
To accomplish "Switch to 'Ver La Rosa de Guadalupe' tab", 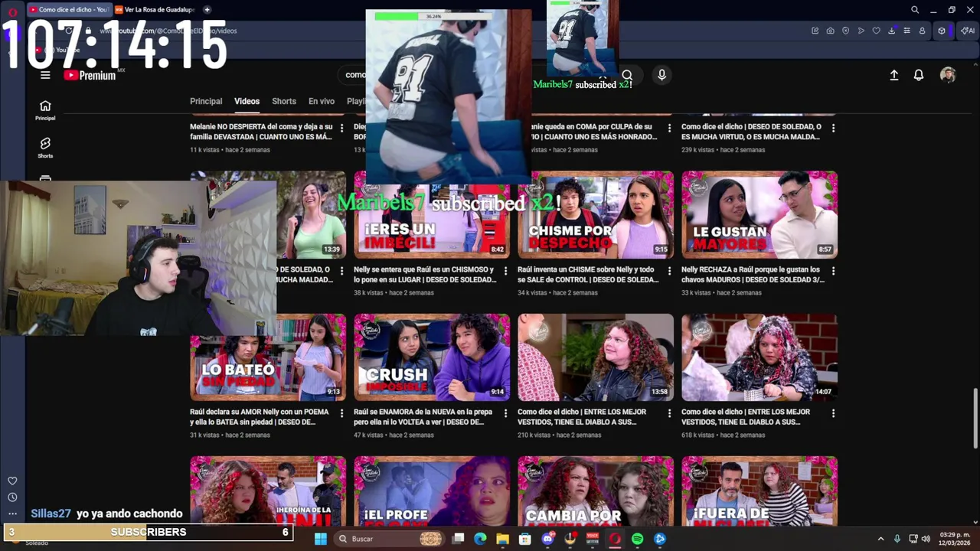I will click(155, 10).
